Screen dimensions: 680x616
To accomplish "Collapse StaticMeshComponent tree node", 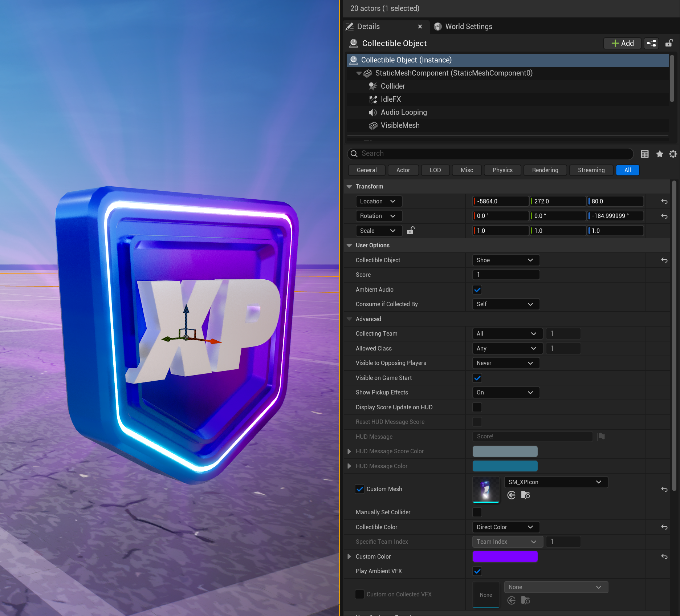I will [x=359, y=73].
